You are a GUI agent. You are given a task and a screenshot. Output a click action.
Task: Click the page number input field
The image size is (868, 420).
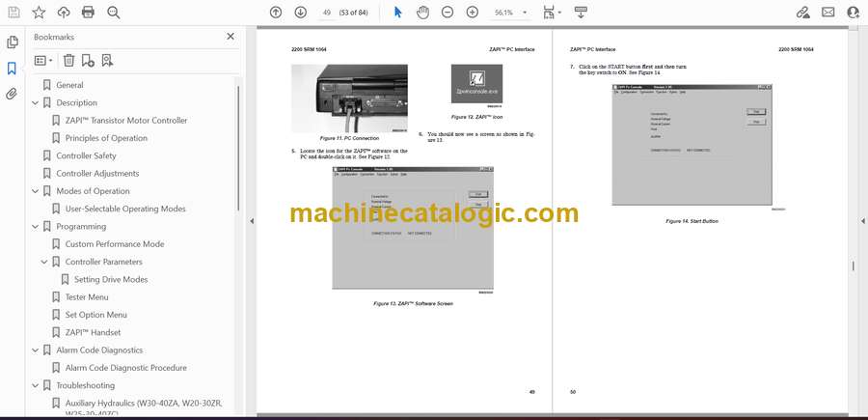click(x=326, y=13)
